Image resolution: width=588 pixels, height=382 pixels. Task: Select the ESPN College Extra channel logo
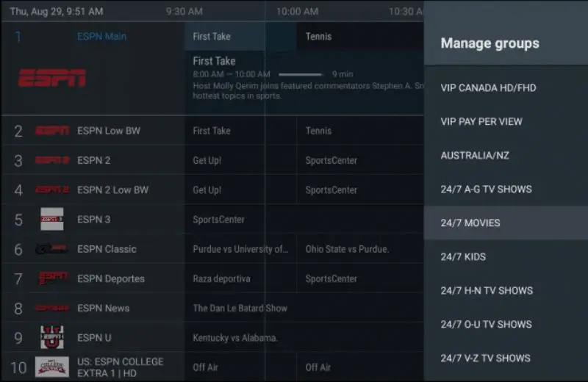click(x=52, y=367)
